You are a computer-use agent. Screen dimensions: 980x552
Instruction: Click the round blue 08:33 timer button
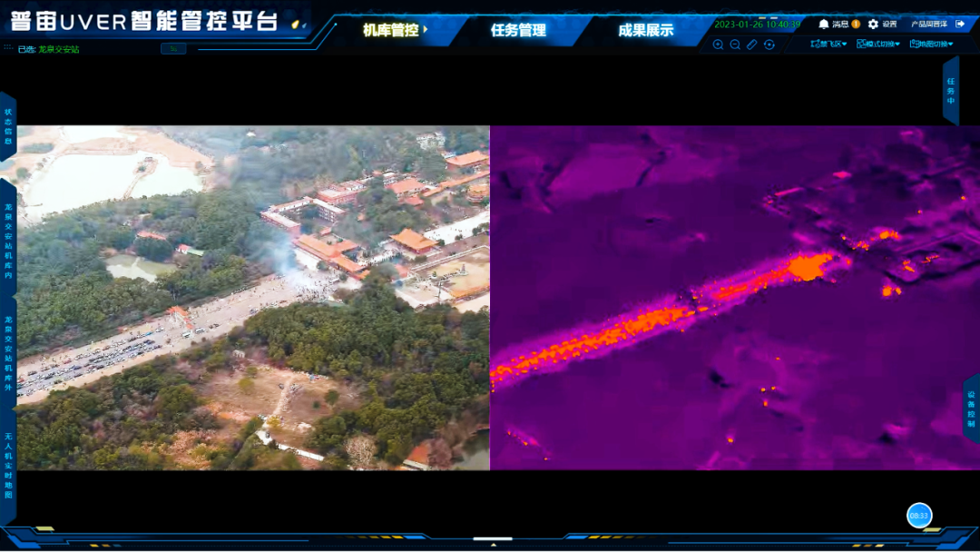click(x=919, y=516)
